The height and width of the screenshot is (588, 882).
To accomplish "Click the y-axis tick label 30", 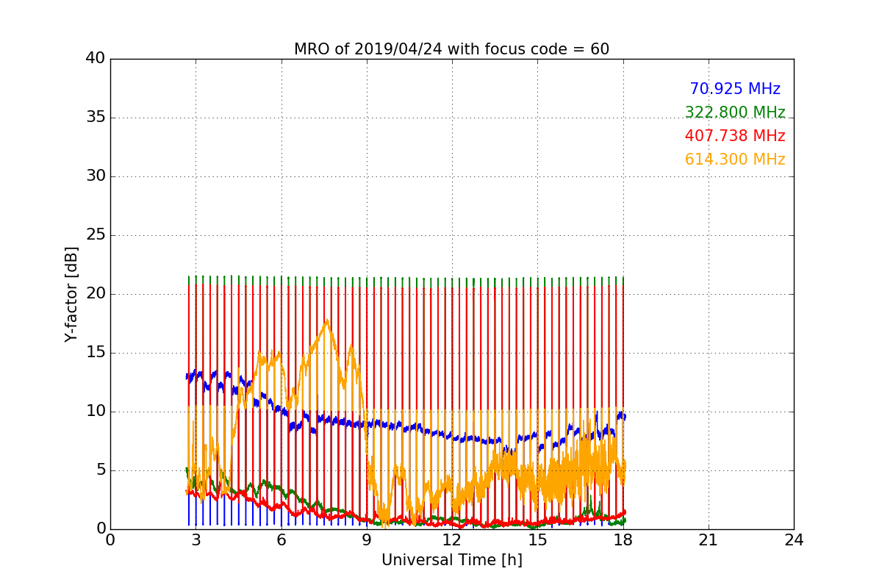I will (96, 176).
